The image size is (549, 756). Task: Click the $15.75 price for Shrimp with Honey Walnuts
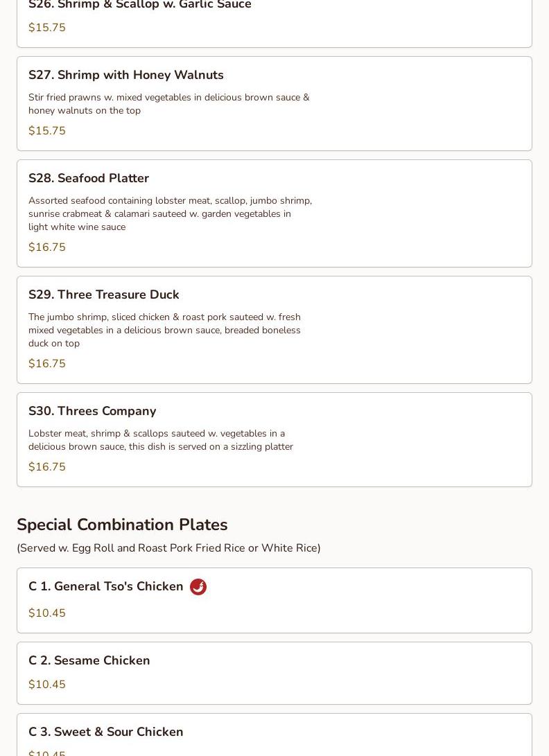point(47,131)
